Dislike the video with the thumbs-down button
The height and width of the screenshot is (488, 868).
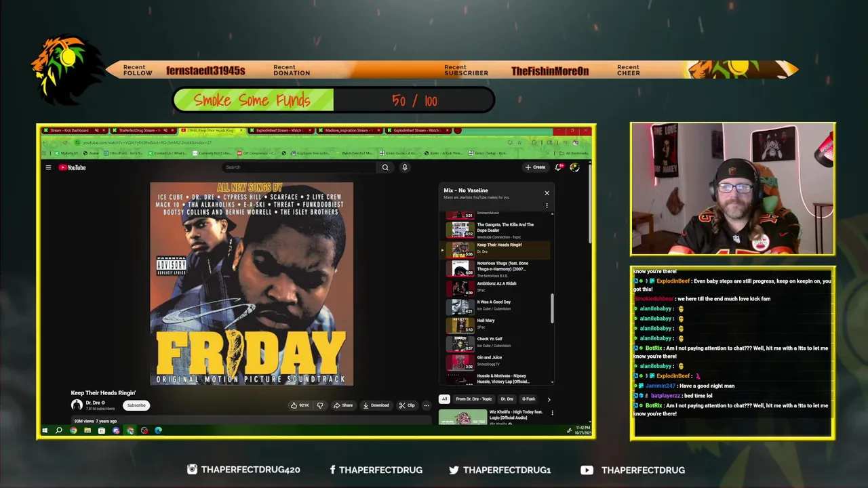tap(320, 405)
